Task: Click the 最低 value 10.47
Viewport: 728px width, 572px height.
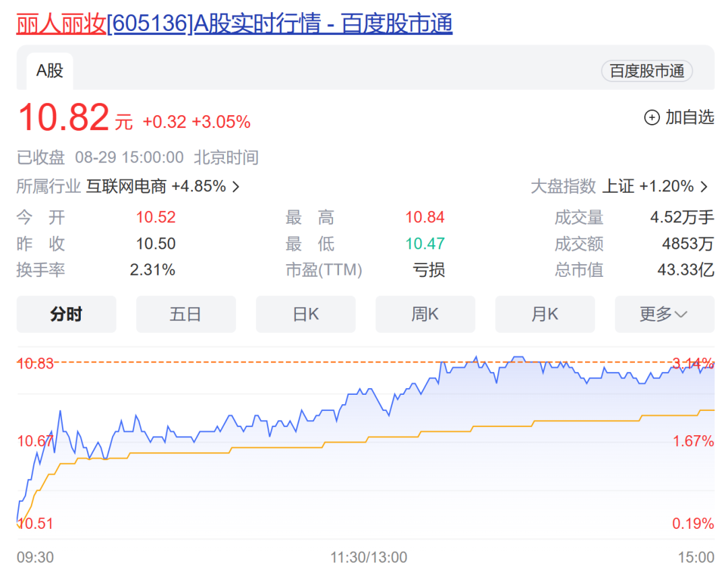Action: 425,243
